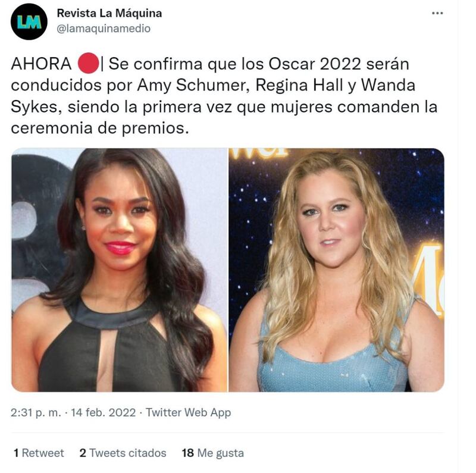
Task: Open the left photo with black dress
Action: (119, 270)
